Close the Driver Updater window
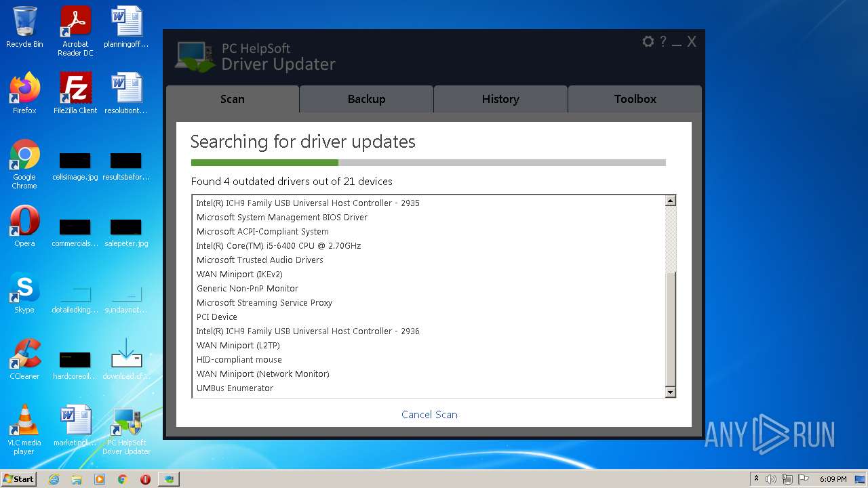Screen dimensions: 868x488 [x=692, y=41]
